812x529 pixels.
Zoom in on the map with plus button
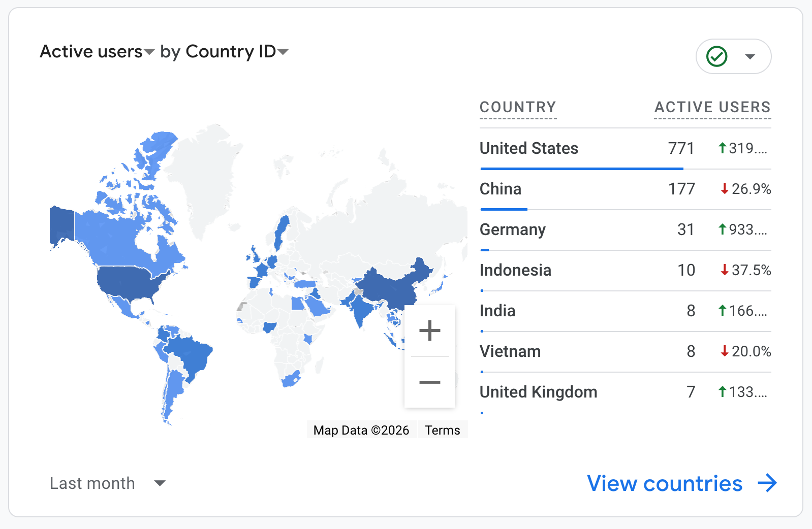click(429, 330)
